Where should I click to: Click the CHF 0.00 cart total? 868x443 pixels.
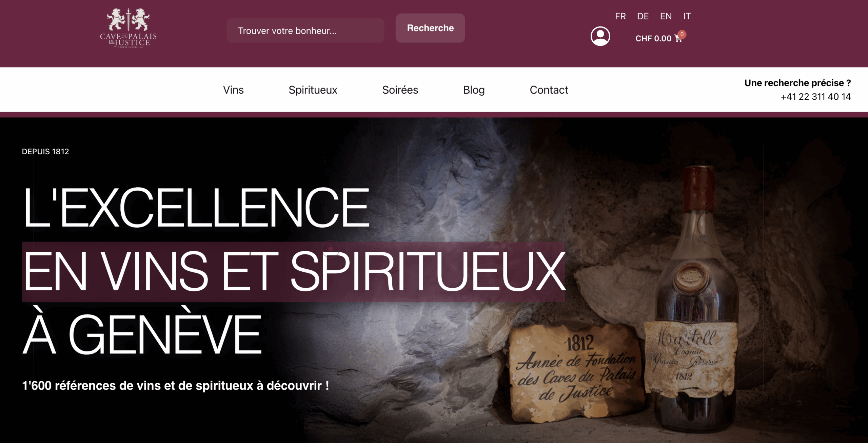tap(653, 39)
